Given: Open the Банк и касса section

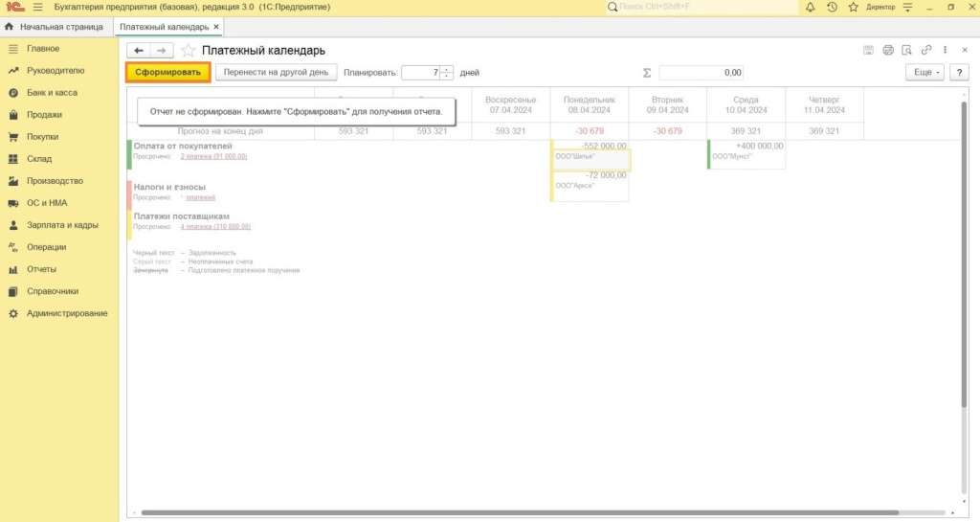Looking at the screenshot, I should tap(52, 93).
